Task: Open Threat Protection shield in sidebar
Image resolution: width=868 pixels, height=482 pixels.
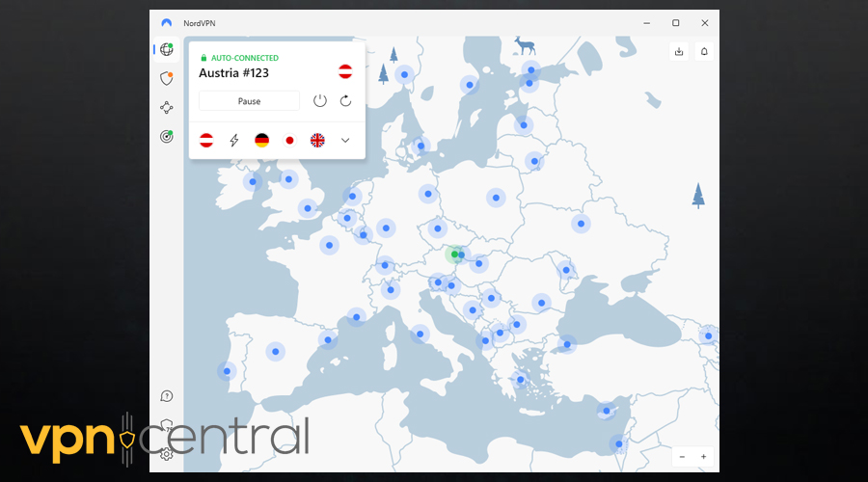Action: click(167, 79)
